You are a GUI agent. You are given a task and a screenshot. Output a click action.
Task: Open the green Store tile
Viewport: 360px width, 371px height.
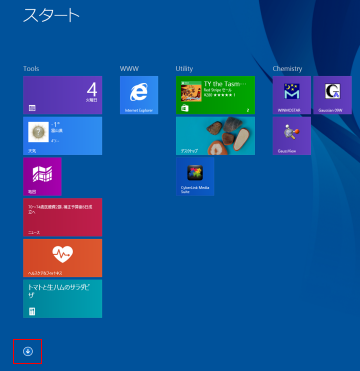[x=215, y=95]
